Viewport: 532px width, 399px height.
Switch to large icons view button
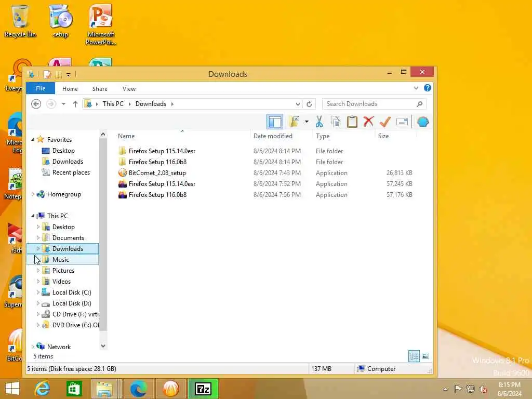[425, 356]
